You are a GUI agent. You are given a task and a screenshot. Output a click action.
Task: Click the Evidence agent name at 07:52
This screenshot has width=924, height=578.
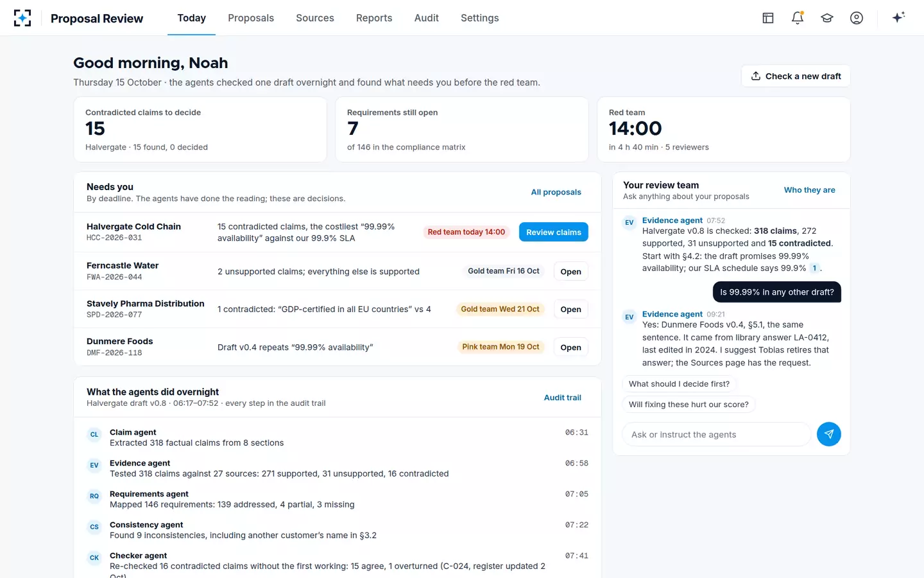pos(672,220)
